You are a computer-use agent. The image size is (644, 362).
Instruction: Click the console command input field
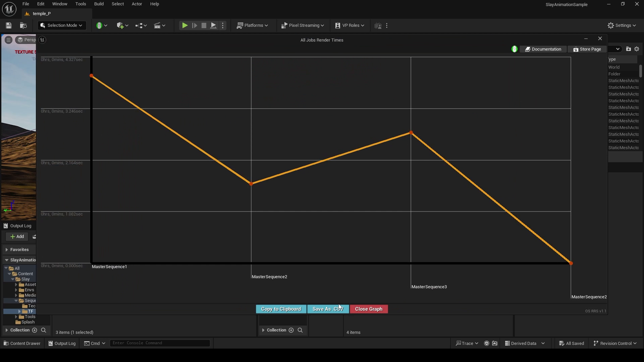coord(160,343)
